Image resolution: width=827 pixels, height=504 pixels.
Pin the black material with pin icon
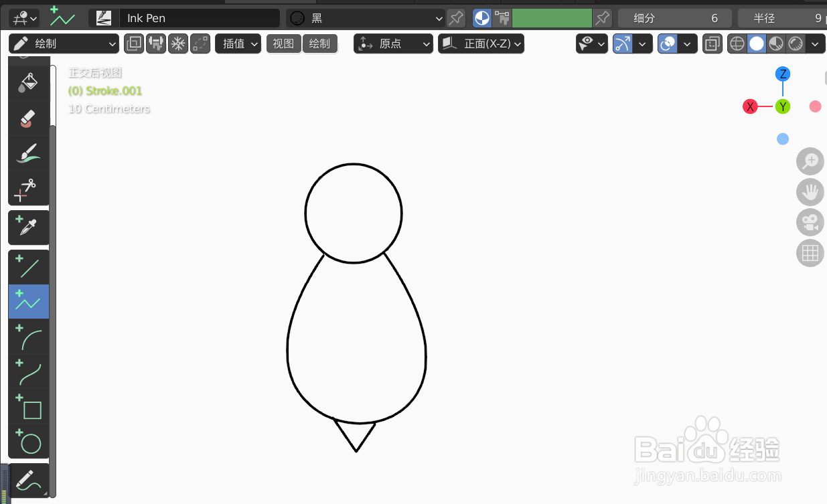coord(456,18)
